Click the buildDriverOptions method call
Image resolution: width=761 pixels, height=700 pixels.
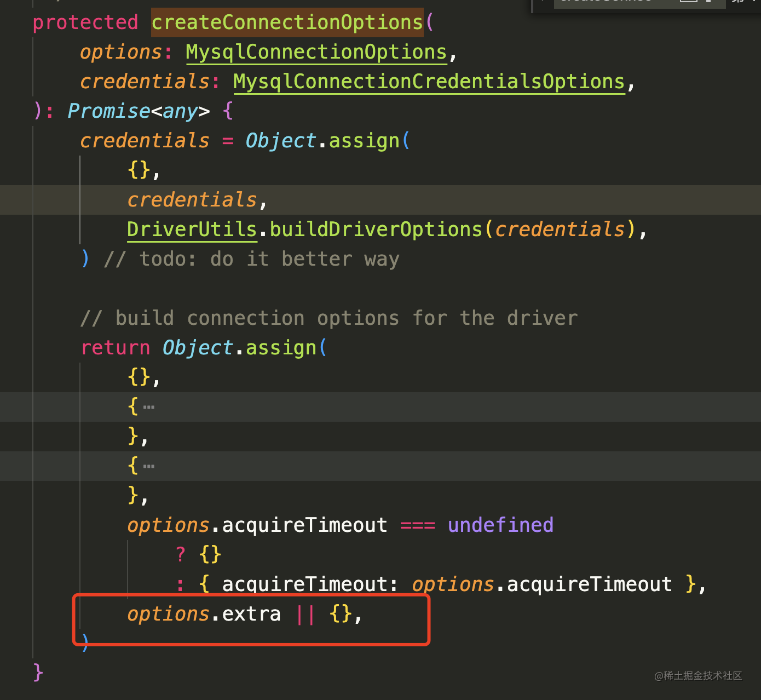pos(376,229)
